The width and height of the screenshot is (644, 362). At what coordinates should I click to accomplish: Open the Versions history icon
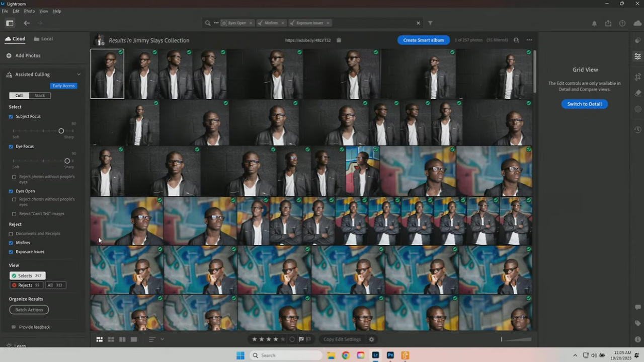[637, 130]
